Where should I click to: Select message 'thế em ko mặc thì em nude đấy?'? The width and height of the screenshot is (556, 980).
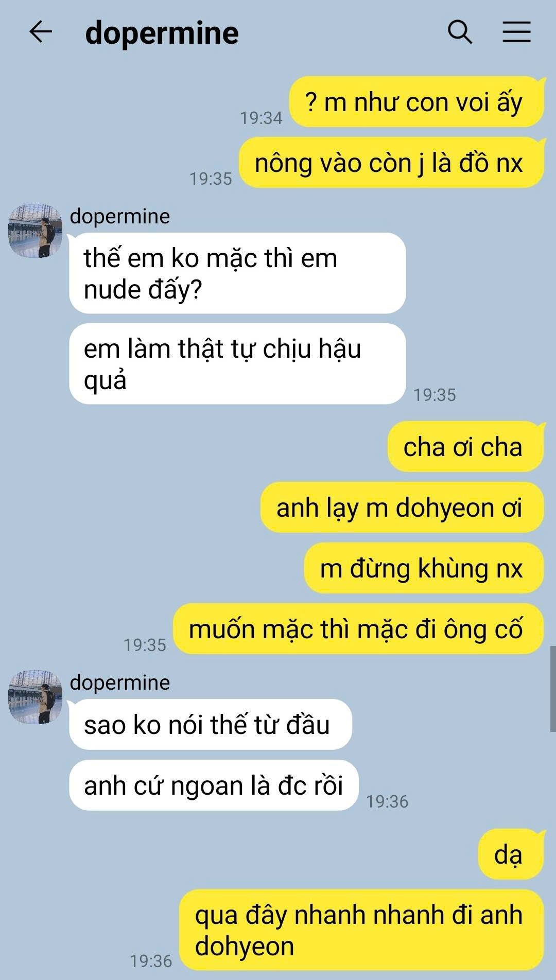click(237, 273)
